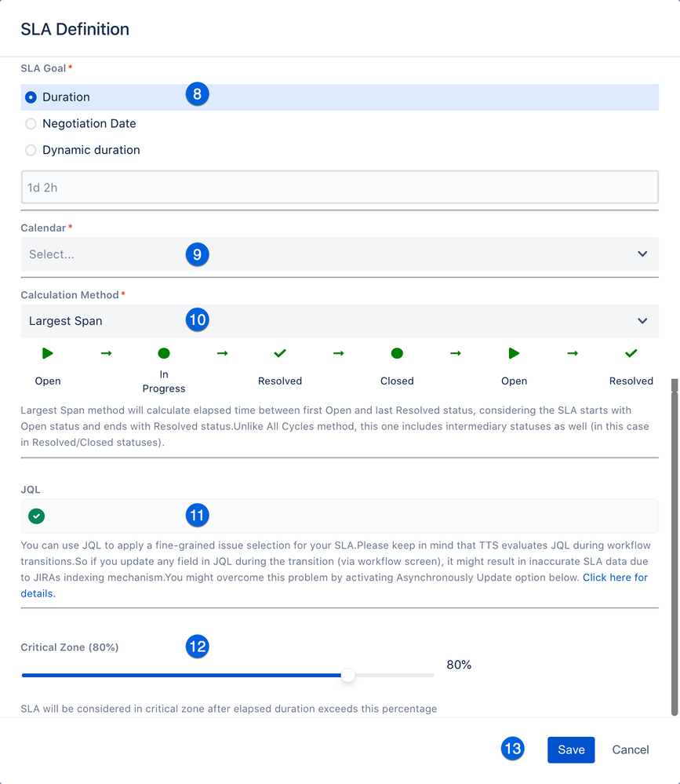This screenshot has width=680, height=784.
Task: Click the second Open play icon
Action: pos(514,353)
